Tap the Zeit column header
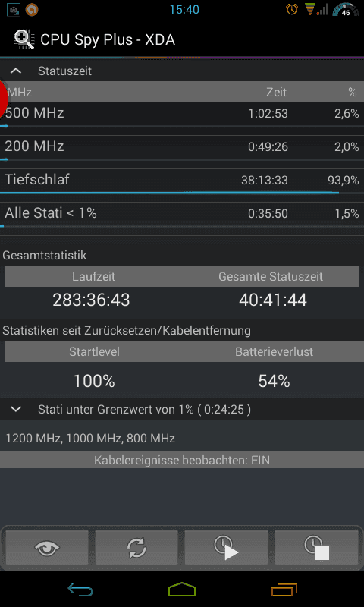This screenshot has width=364, height=607. (x=277, y=92)
